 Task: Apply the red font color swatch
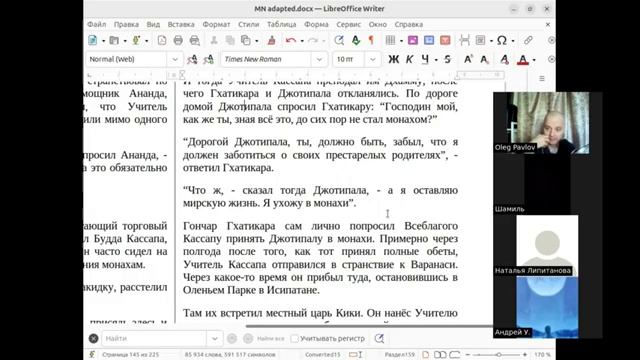[523, 60]
